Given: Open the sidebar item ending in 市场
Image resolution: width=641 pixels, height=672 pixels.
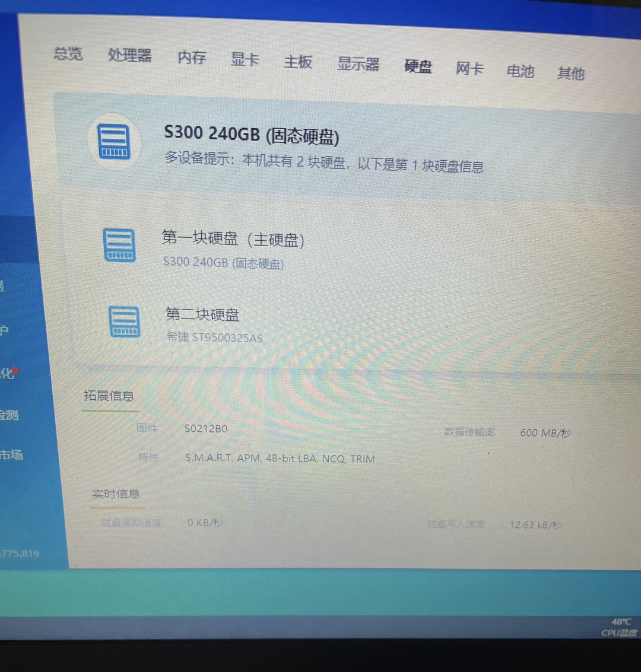Looking at the screenshot, I should 11,455.
